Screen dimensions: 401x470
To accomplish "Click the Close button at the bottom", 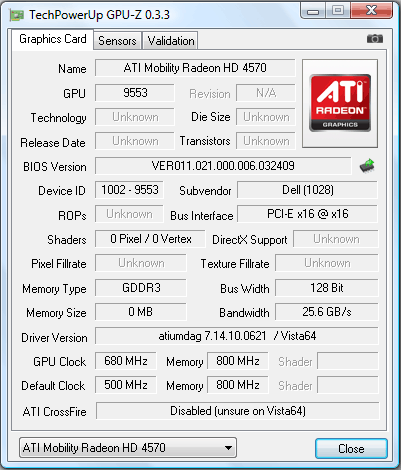I will [351, 449].
